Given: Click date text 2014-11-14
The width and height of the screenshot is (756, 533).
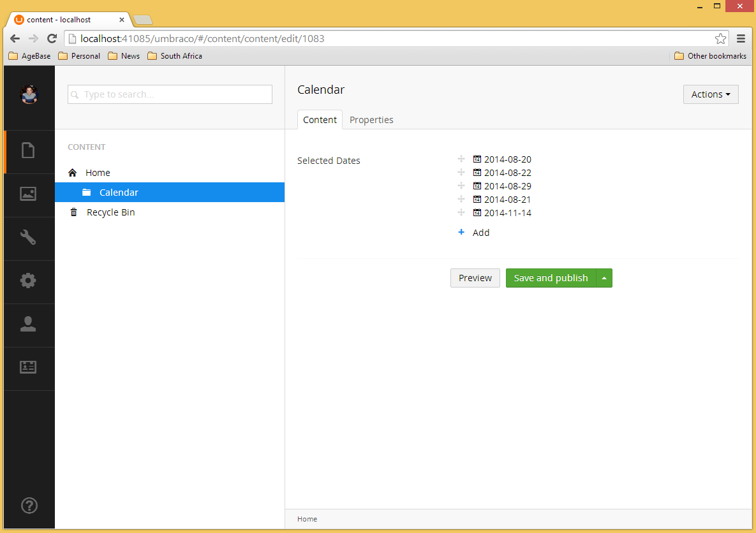Looking at the screenshot, I should point(508,213).
